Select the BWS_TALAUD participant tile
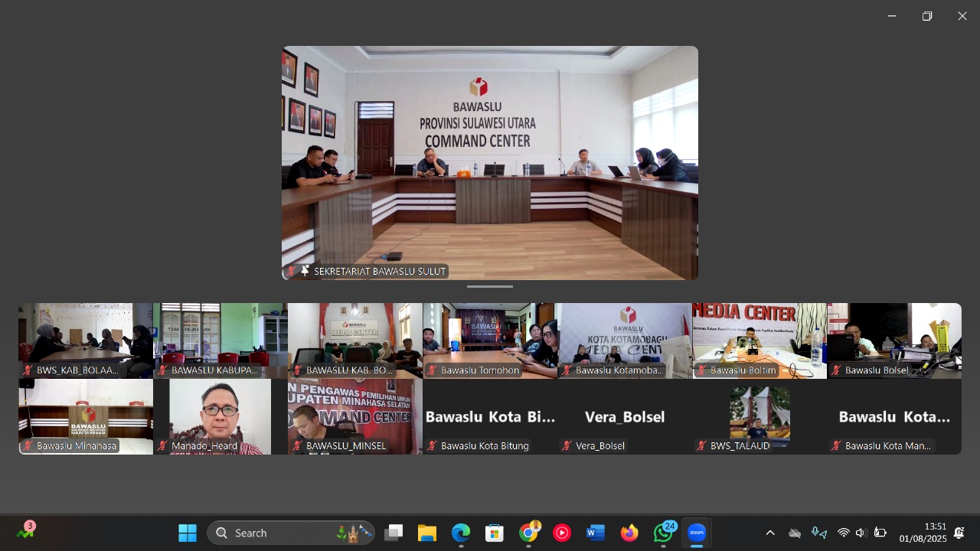 [759, 416]
